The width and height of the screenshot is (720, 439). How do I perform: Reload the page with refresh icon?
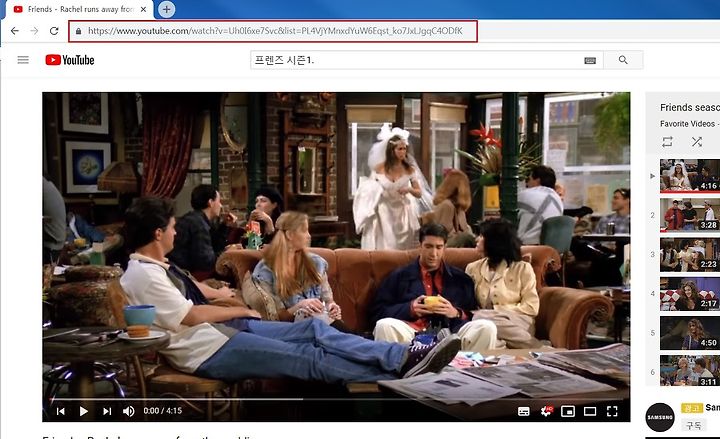pyautogui.click(x=54, y=31)
